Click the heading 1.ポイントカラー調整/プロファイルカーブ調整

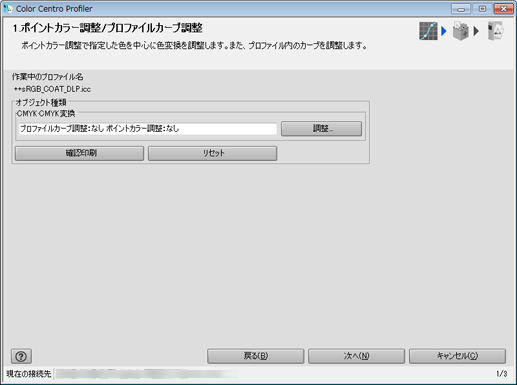(108, 28)
